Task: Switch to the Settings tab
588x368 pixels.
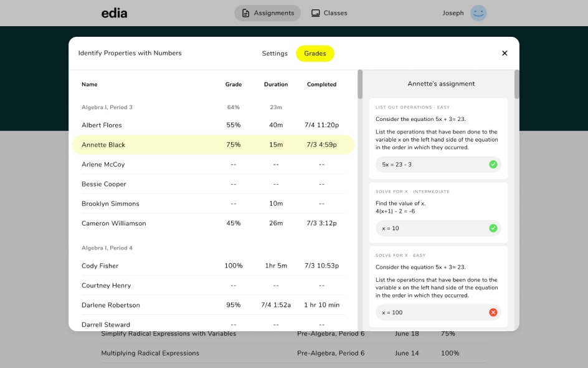Action: [x=275, y=53]
